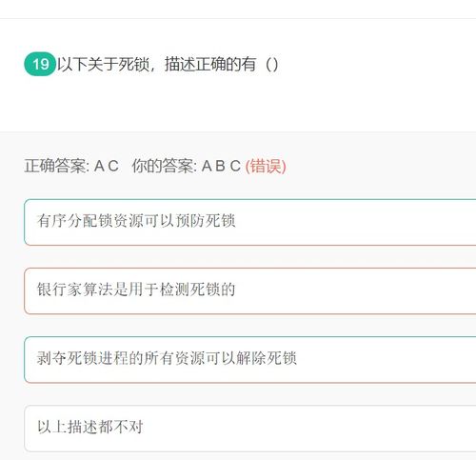476x460 pixels.
Task: Click the words 预防死锁 in option one
Action: (206, 221)
